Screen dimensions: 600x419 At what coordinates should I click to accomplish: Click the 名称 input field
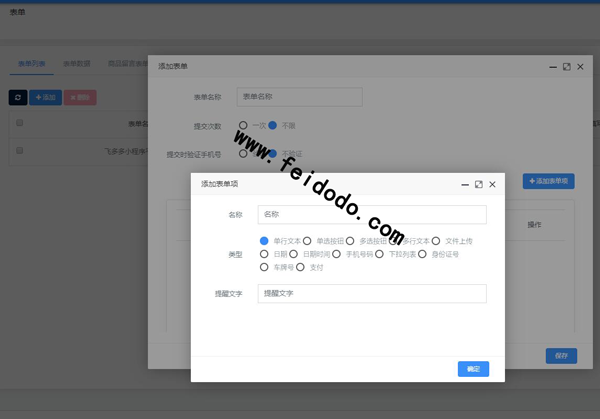coord(372,214)
